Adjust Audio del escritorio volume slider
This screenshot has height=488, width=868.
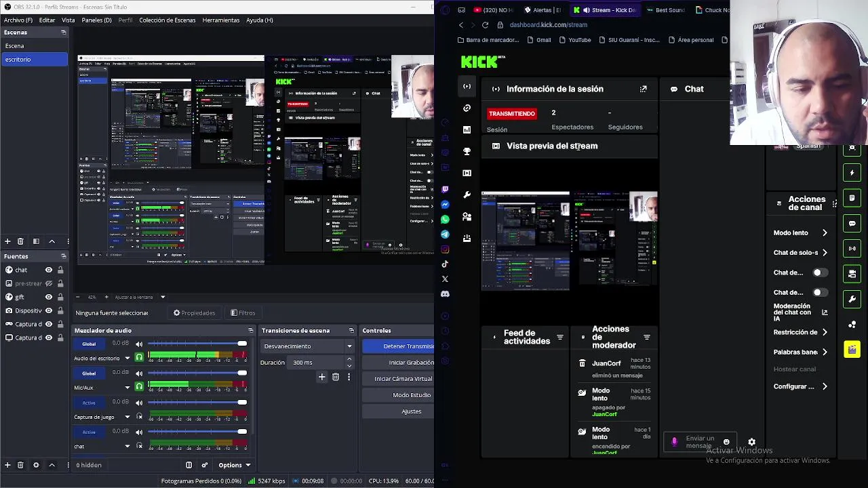(197, 344)
